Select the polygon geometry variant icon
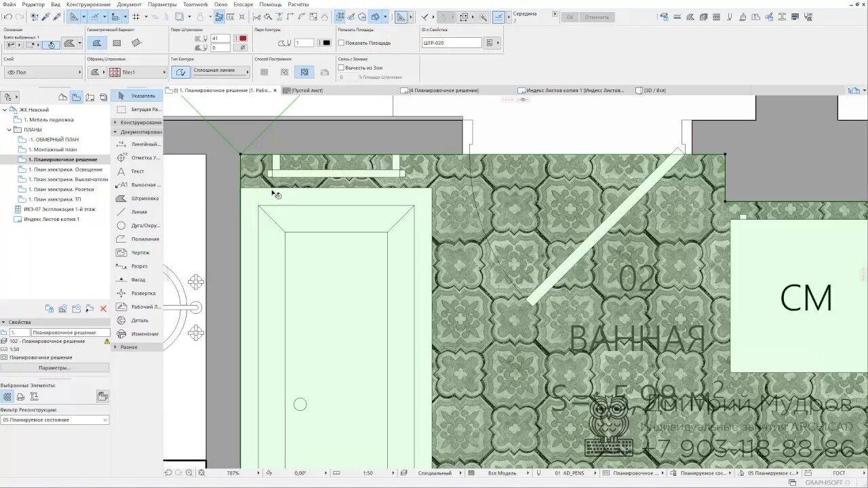This screenshot has width=868, height=488. 97,43
